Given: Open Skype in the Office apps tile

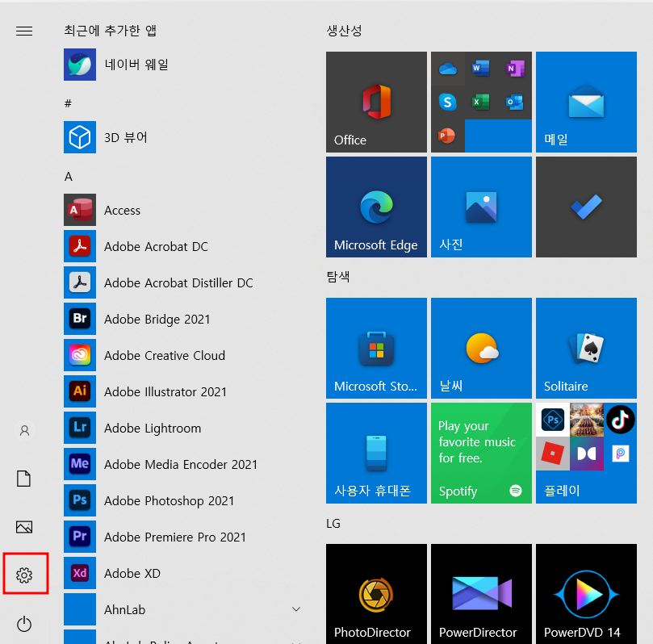Looking at the screenshot, I should (448, 102).
